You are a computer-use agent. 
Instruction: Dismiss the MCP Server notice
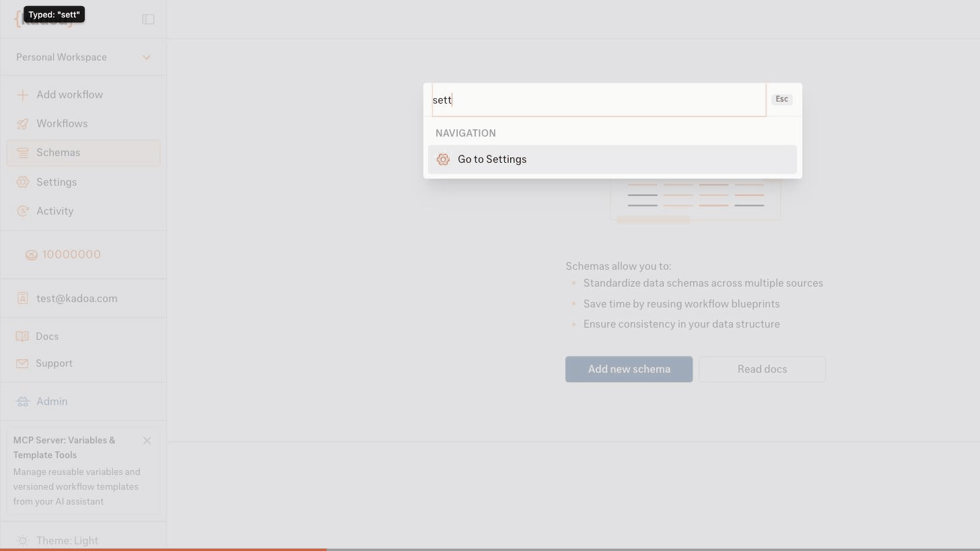(x=147, y=441)
